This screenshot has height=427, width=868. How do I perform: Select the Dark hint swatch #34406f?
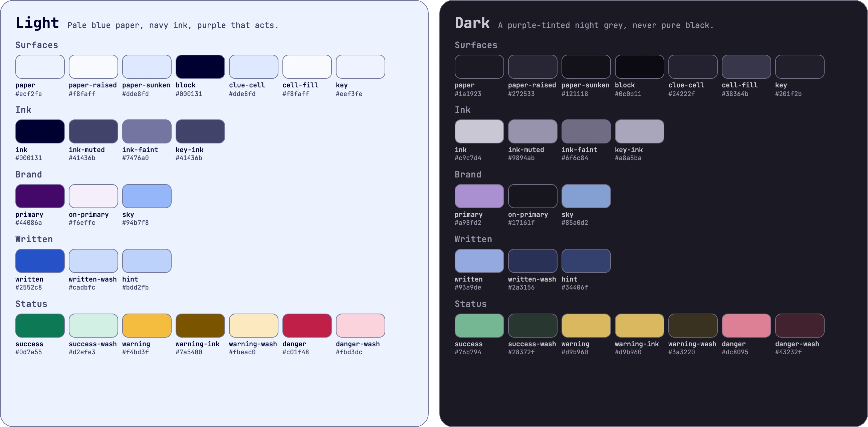(x=586, y=261)
